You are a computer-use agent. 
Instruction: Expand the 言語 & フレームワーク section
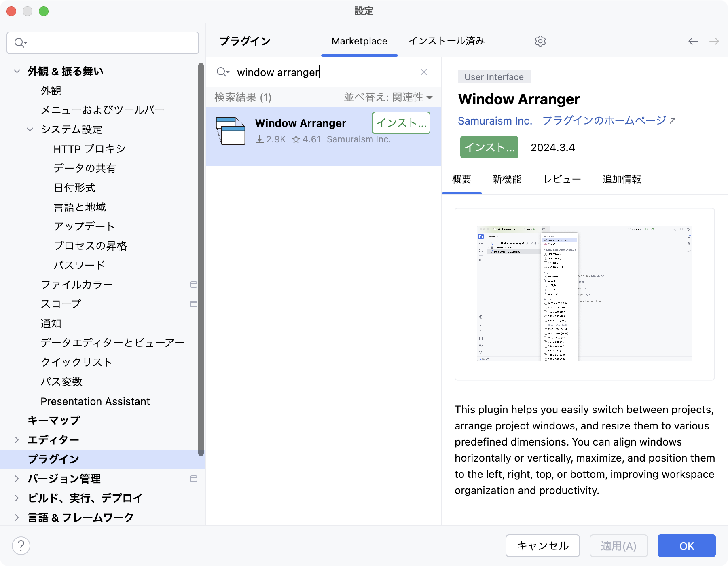click(x=17, y=517)
